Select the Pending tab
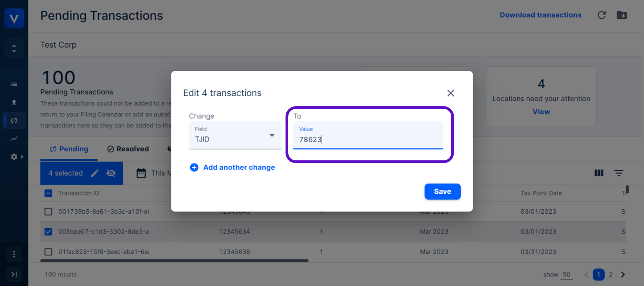This screenshot has width=644, height=286. 69,149
